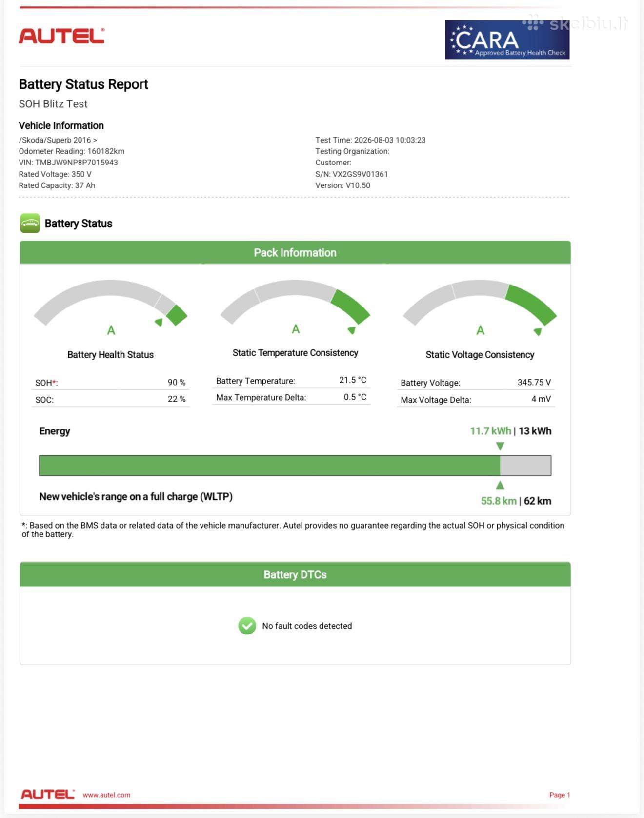Click the BMS data disclaimer footnote
This screenshot has height=818, width=644.
point(293,530)
